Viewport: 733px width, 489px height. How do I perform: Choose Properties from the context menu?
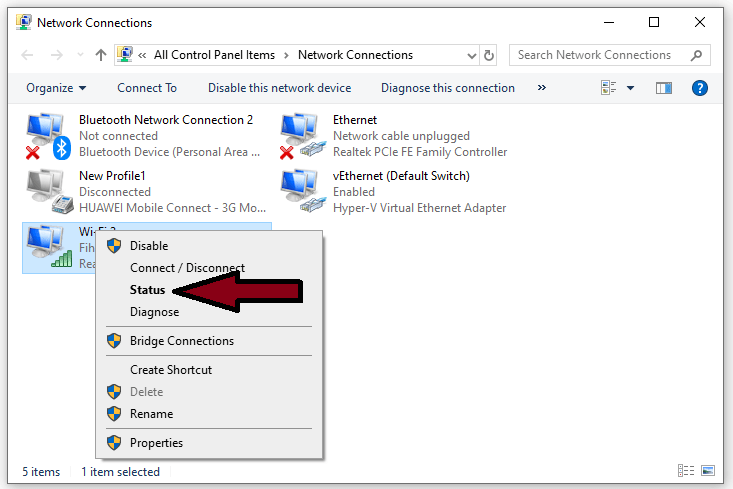point(209,443)
